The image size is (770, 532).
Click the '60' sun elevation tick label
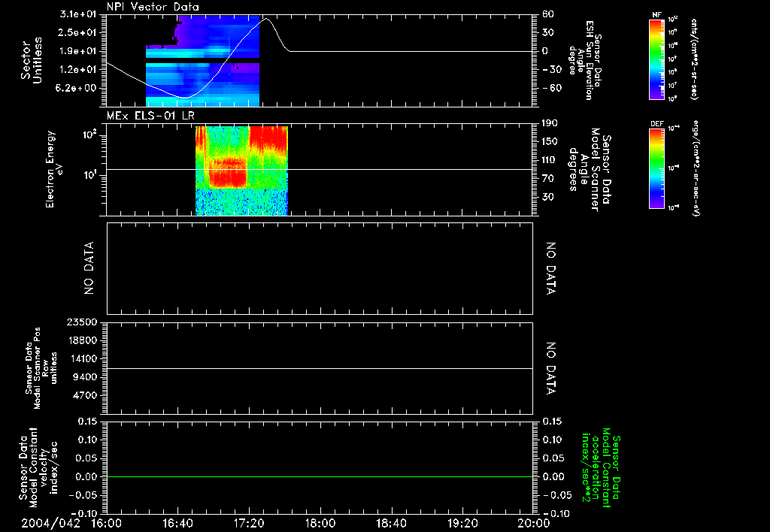(x=548, y=14)
